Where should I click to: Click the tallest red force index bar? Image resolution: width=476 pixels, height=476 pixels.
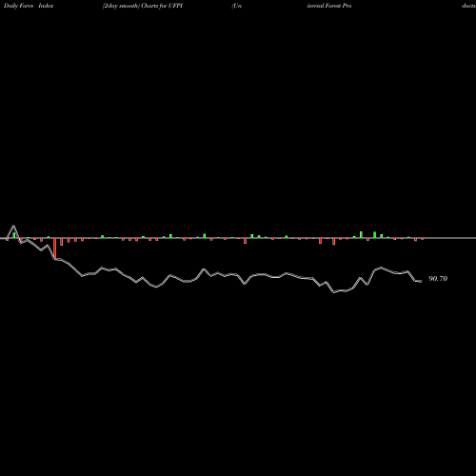click(x=55, y=248)
